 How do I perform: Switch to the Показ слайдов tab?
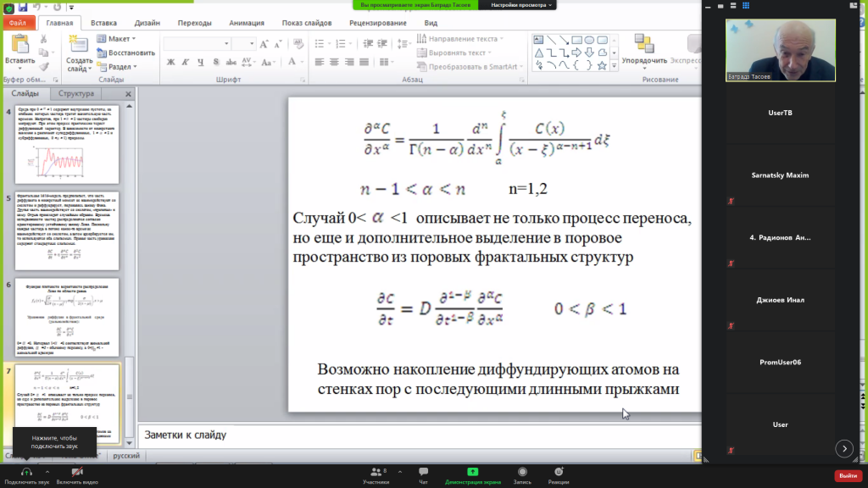click(307, 23)
